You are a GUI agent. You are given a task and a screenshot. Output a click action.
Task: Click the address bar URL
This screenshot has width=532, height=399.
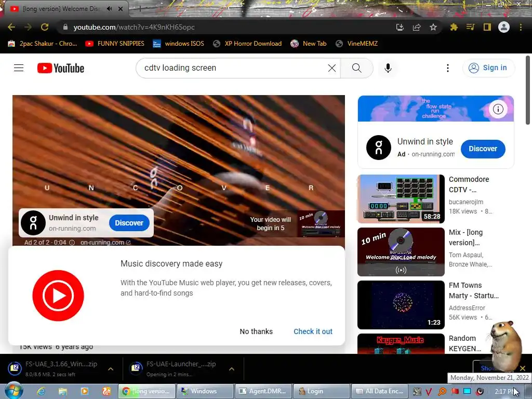pyautogui.click(x=134, y=27)
